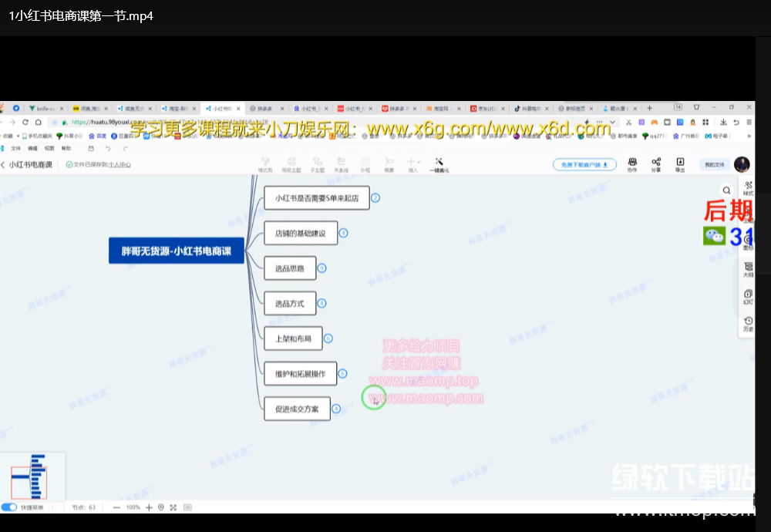771x532 pixels.
Task: Click the browser reload button
Action: (x=25, y=122)
